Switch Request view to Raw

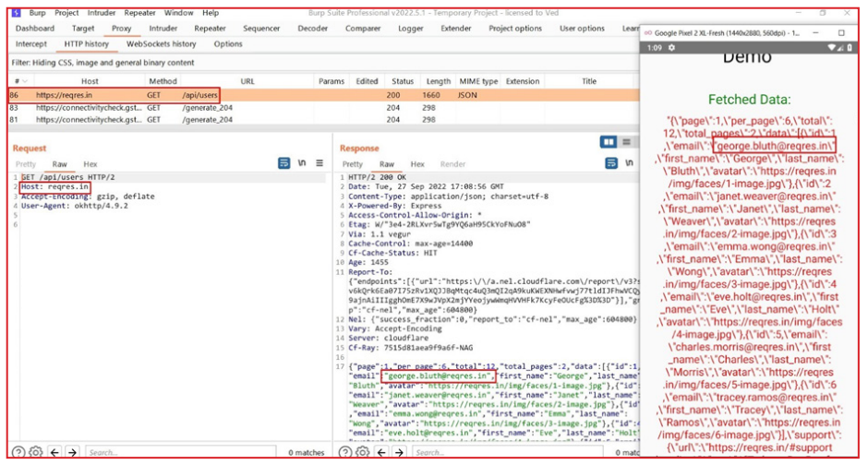[x=60, y=164]
